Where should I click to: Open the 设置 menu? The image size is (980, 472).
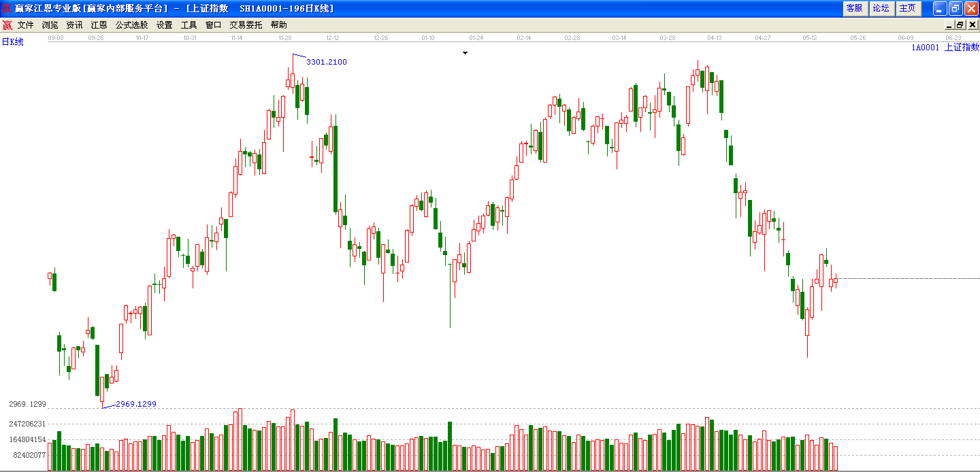coord(164,25)
